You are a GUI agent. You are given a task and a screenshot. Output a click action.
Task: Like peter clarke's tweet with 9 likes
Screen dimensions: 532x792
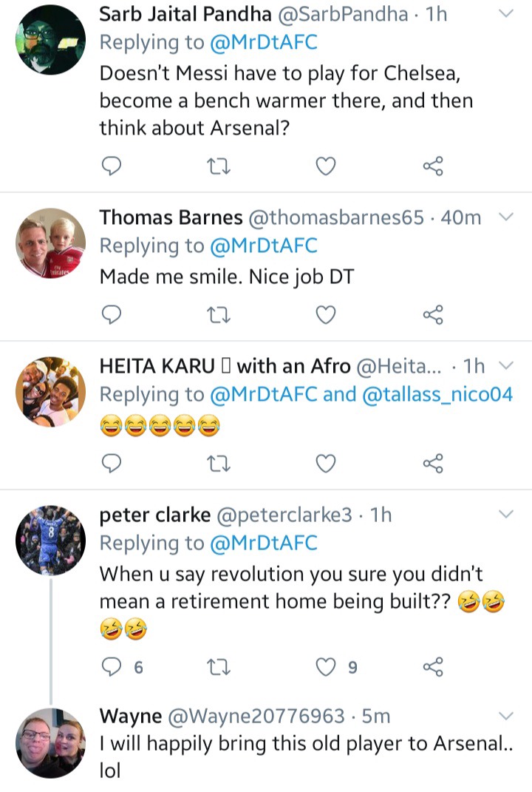[x=326, y=668]
